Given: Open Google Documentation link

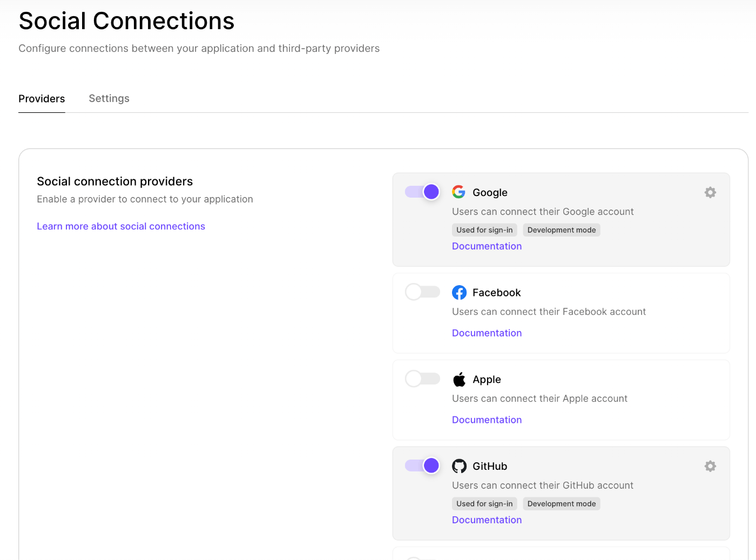Looking at the screenshot, I should [x=487, y=246].
